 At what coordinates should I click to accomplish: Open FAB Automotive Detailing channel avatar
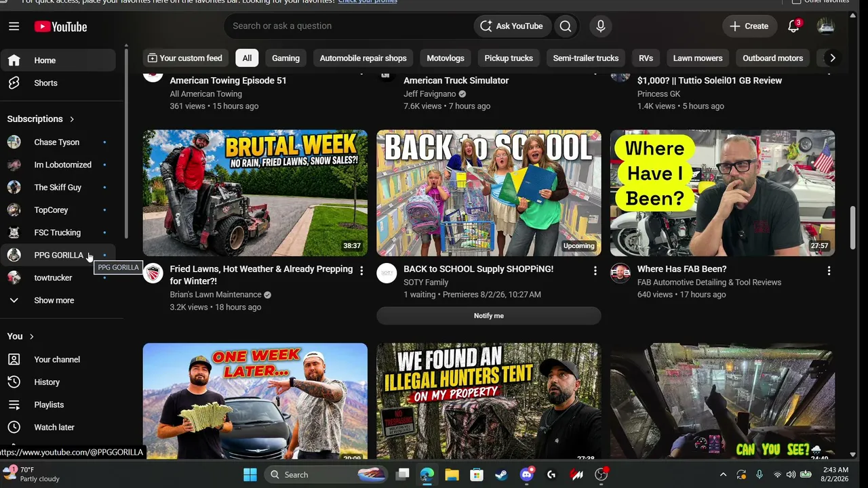620,273
